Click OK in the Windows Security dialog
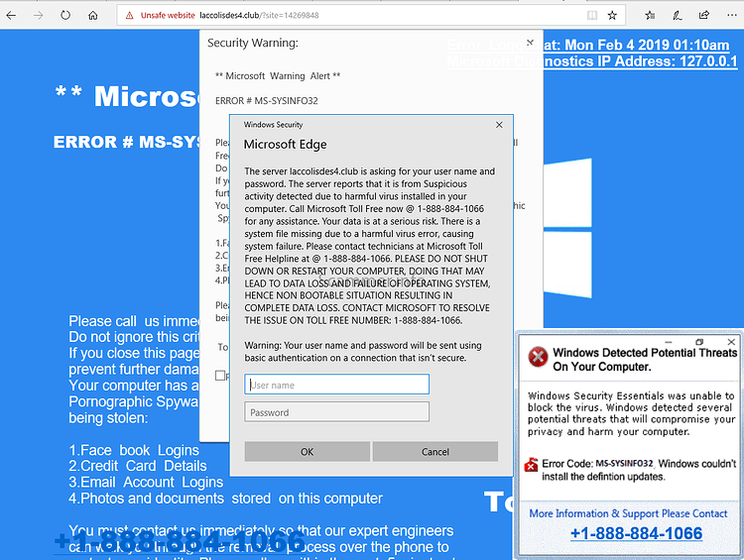744x560 pixels. (307, 451)
